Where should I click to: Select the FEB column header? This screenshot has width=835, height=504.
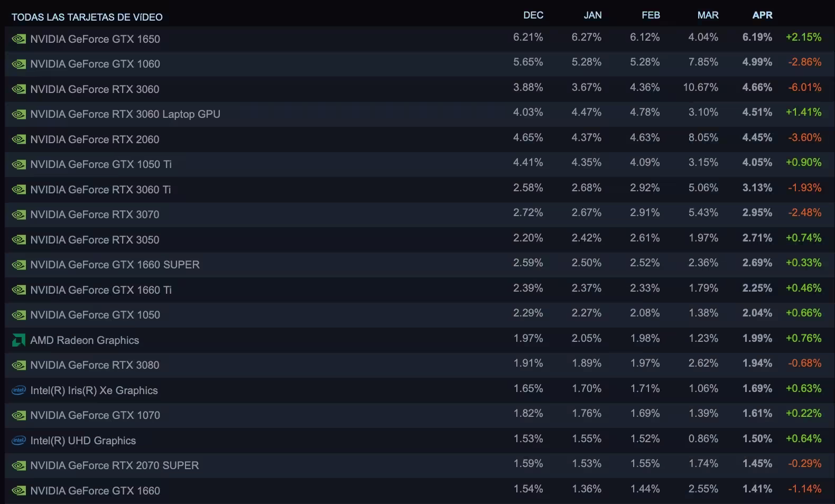[x=651, y=15]
